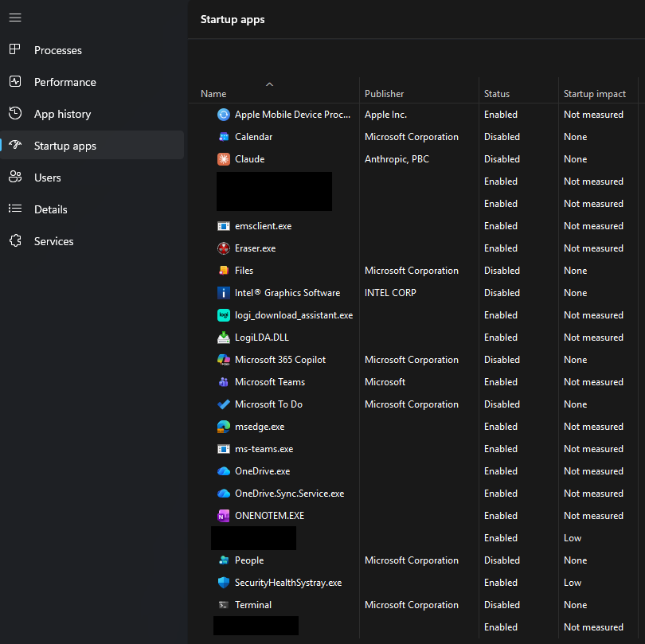The image size is (645, 644).
Task: Click INTEL CORP publisher cell
Action: tap(390, 292)
